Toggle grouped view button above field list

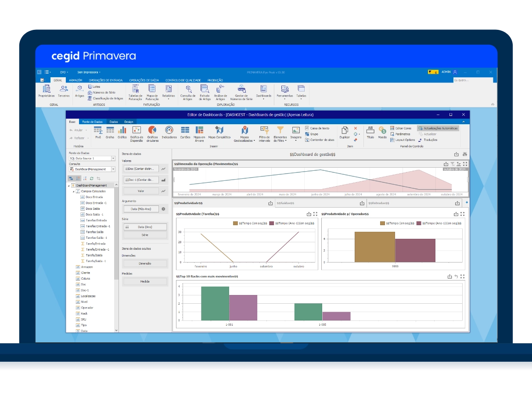coord(72,178)
